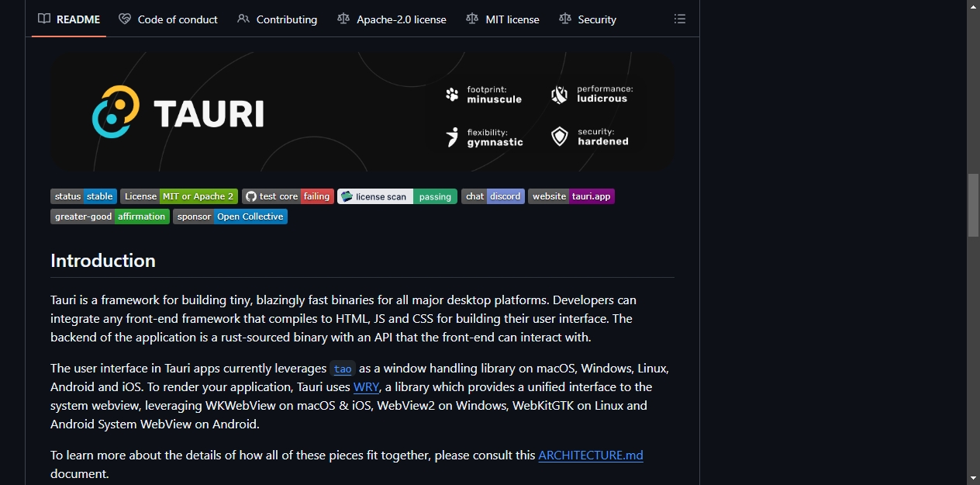Open the Security tab
Screen dimensions: 980x485
pos(588,19)
